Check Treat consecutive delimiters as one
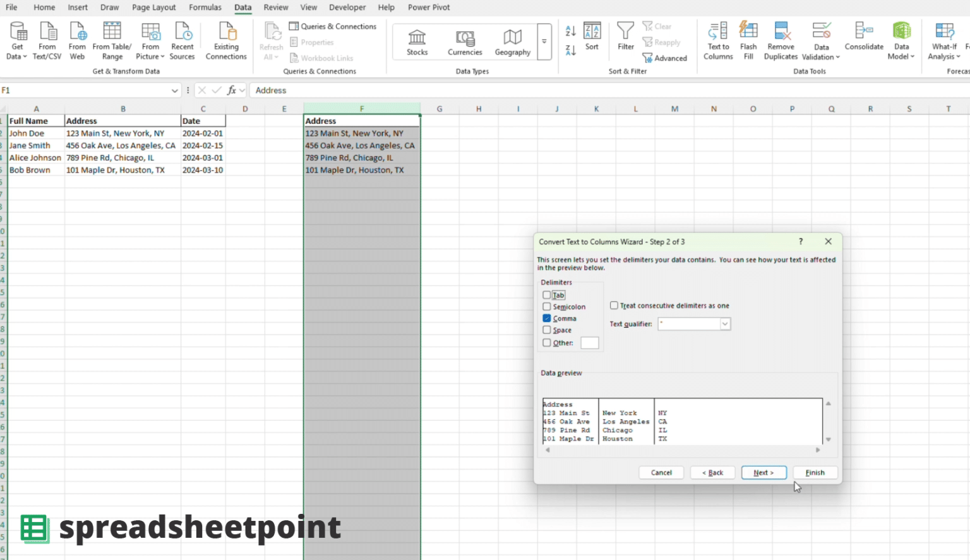The image size is (970, 560). [613, 305]
